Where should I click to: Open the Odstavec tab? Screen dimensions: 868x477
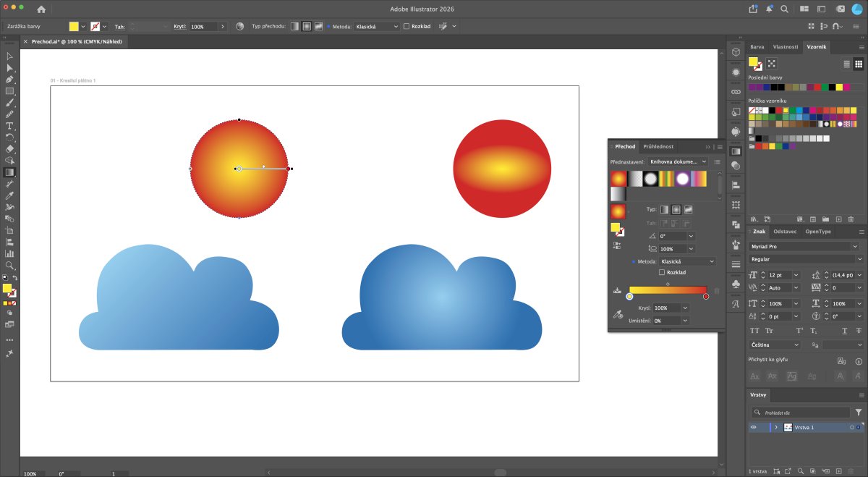(785, 231)
